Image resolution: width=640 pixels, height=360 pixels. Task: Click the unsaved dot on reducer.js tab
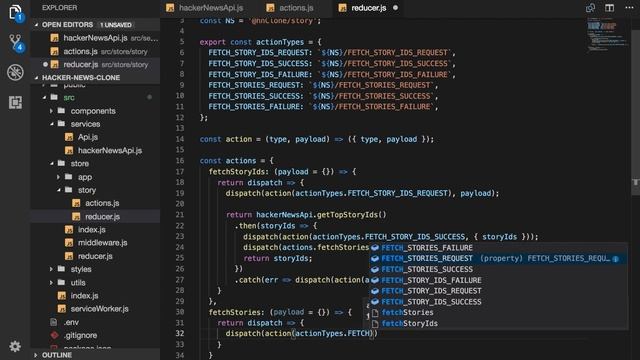[395, 8]
